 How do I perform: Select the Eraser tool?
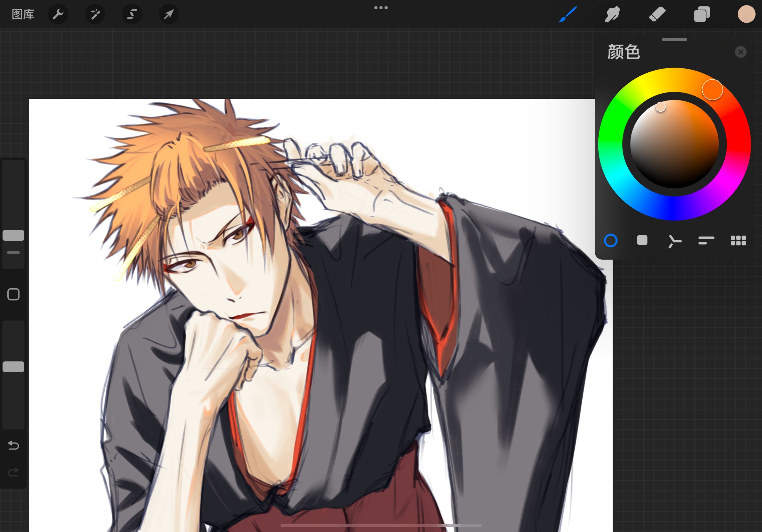[657, 14]
